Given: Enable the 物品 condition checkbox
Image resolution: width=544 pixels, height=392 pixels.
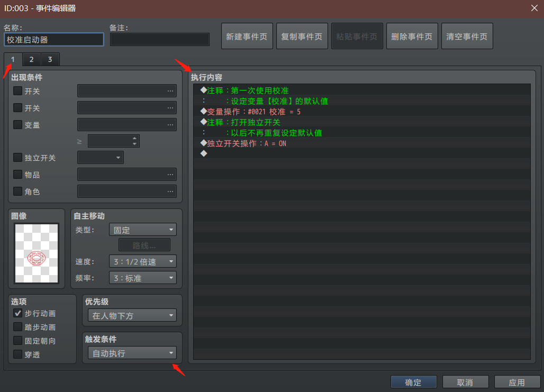Looking at the screenshot, I should [x=17, y=174].
